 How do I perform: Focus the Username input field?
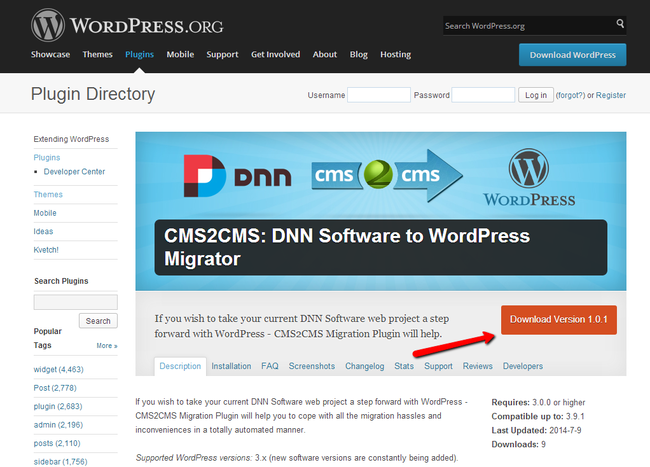pos(378,95)
